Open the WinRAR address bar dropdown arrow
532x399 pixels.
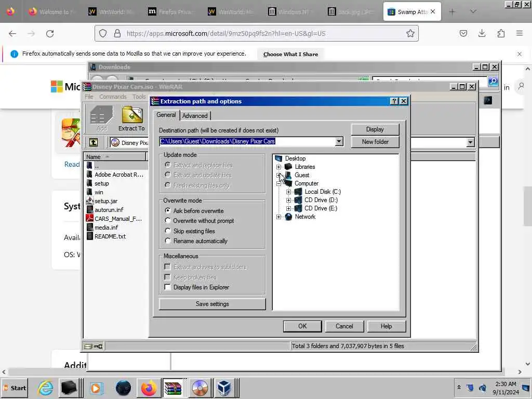coord(470,142)
